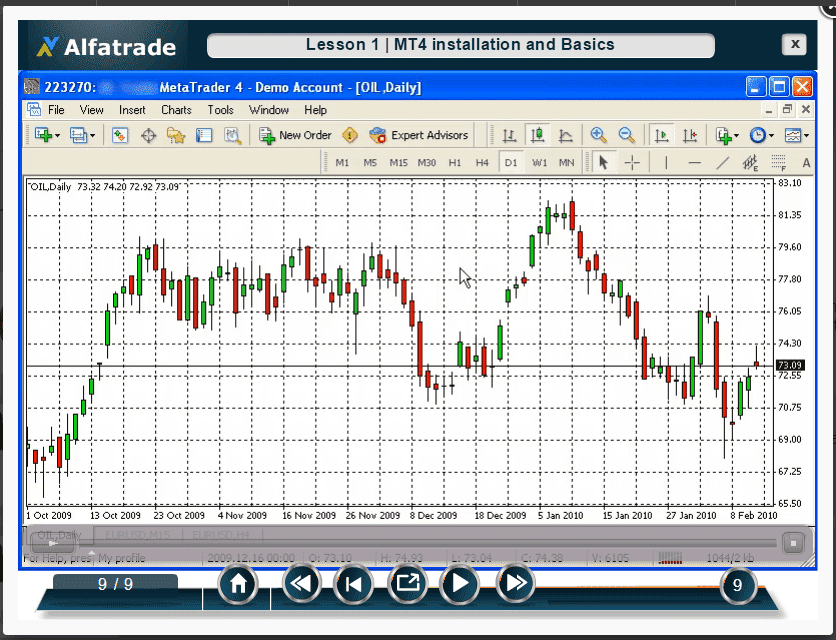Click the New Order button
Viewport: 836px width, 640px height.
(296, 135)
